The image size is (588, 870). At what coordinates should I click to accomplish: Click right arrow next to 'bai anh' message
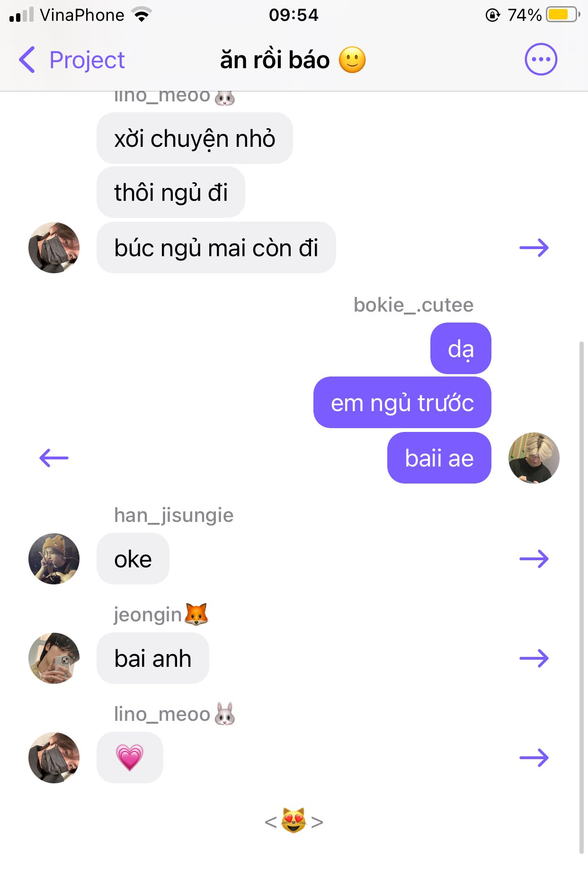tap(534, 658)
